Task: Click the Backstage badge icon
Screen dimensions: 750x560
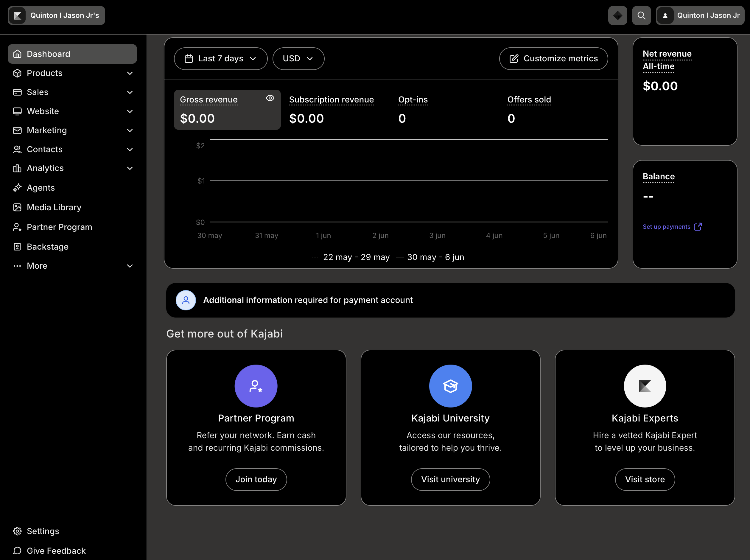Action: tap(17, 246)
